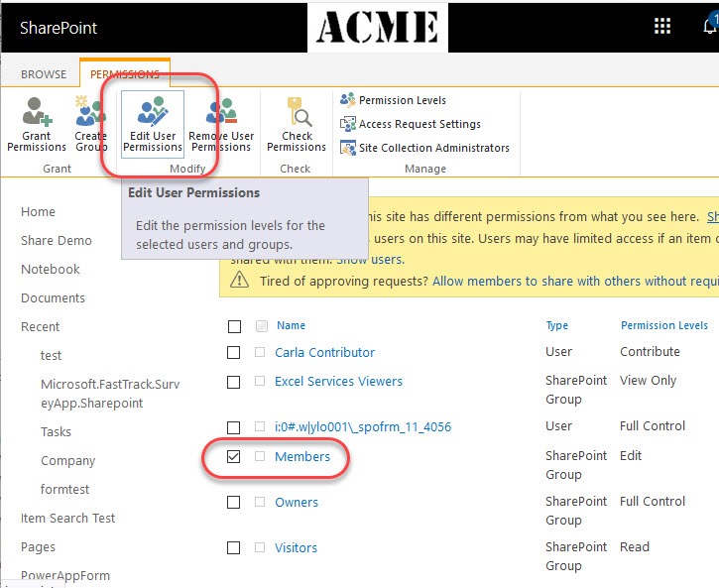Check the Owners group checkbox

click(x=234, y=503)
